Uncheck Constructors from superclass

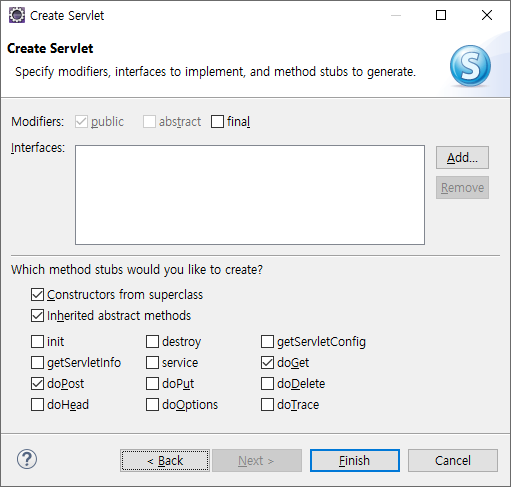point(37,295)
